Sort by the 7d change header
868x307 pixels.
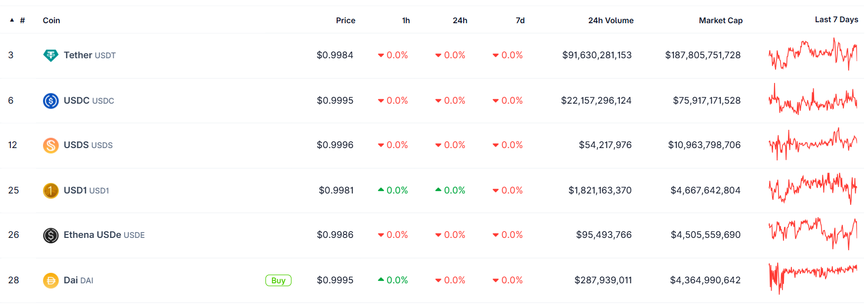pos(520,20)
